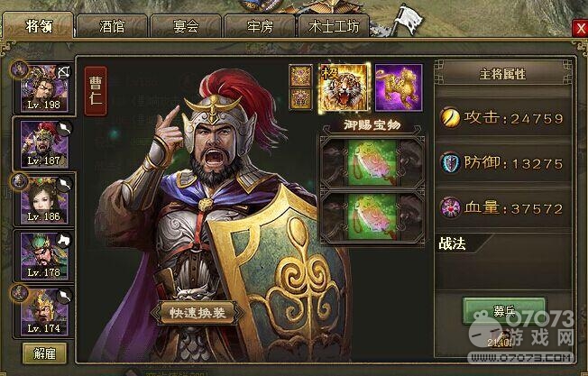
Task: Click the 快速换装 button
Action: 198,313
